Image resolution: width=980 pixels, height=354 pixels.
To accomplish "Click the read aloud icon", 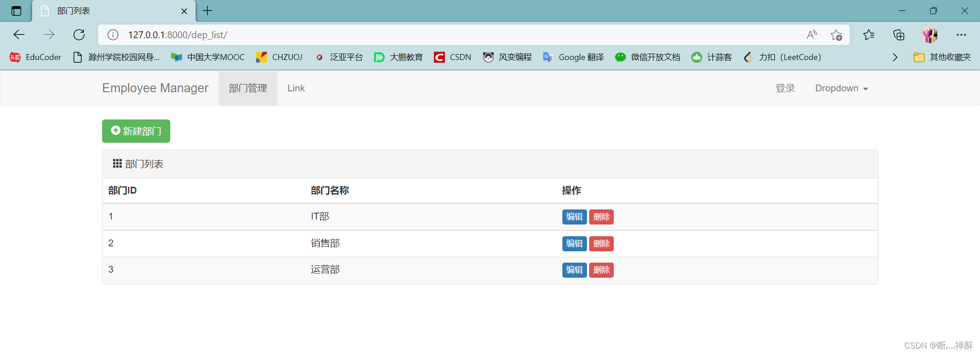I will (x=812, y=35).
